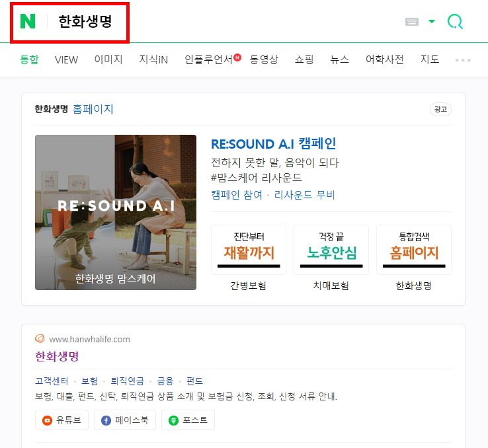Open the 고객센터 sublink
The height and width of the screenshot is (448, 488).
click(52, 381)
